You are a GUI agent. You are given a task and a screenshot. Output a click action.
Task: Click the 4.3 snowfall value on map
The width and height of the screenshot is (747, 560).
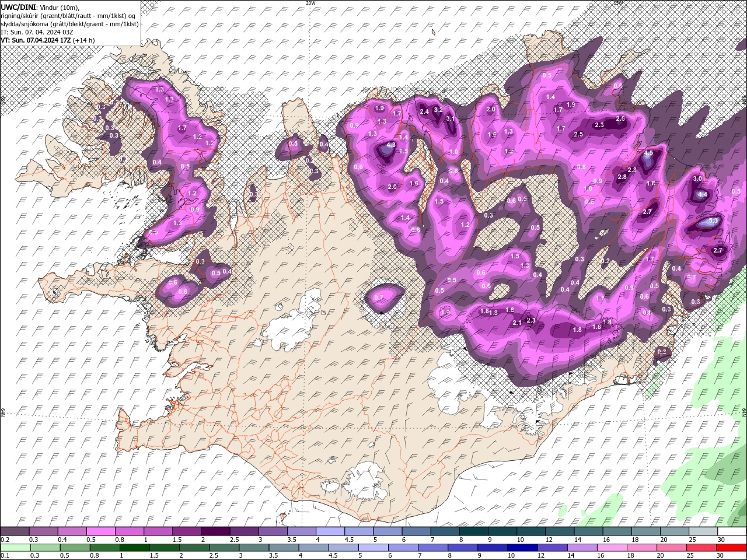[x=391, y=145]
